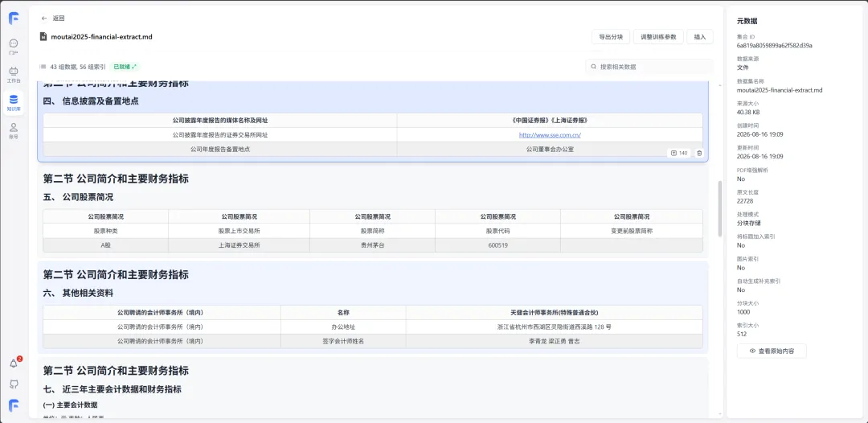This screenshot has height=423, width=868.
Task: Click the 股票上市交易所 table cell
Action: 240,231
